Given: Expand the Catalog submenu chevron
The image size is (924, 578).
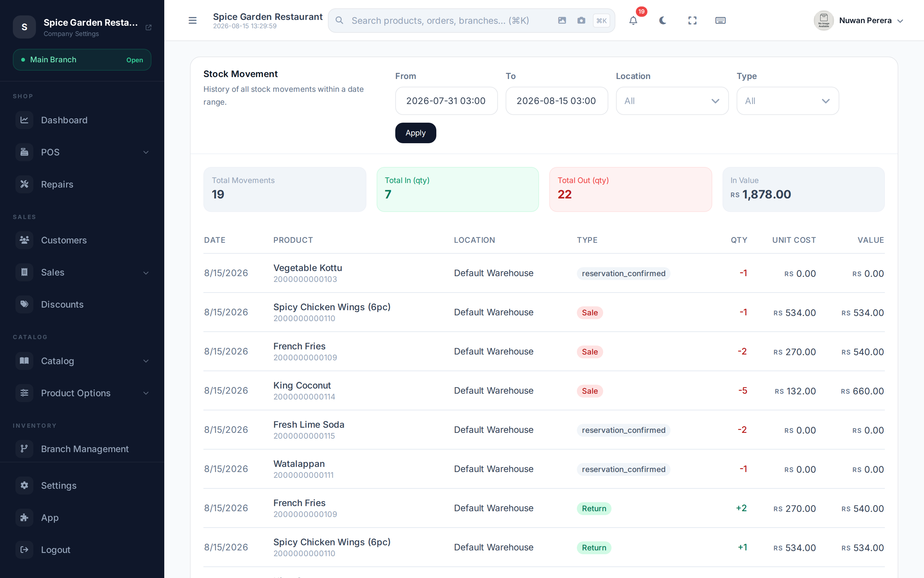Looking at the screenshot, I should [x=146, y=361].
